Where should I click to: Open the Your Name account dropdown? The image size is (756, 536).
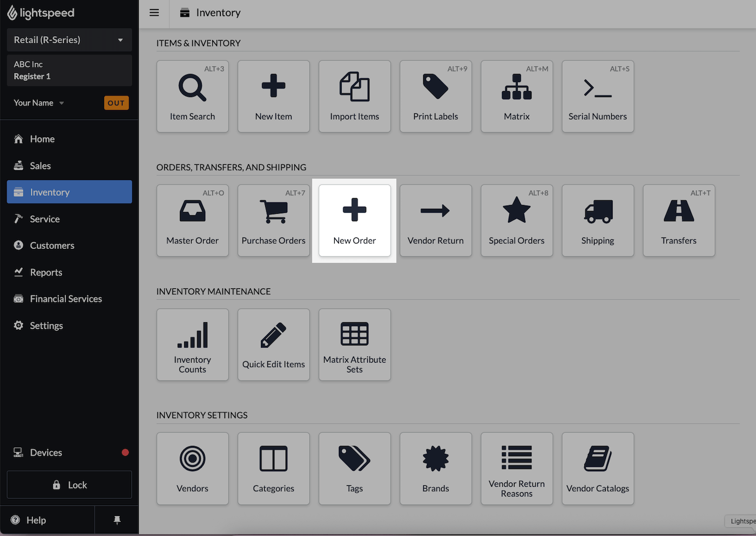pos(38,103)
